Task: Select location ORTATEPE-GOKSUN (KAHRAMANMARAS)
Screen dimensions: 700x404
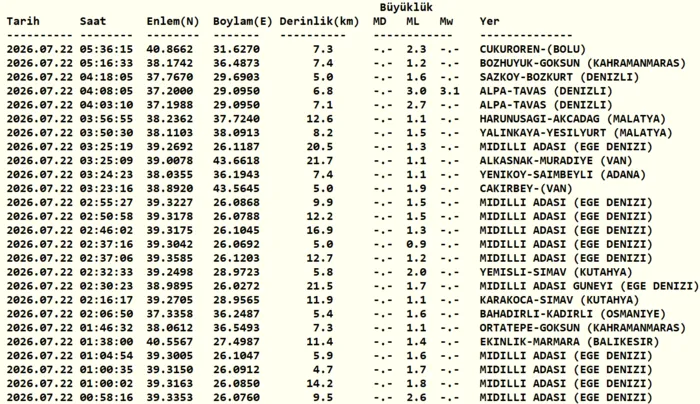Action: [583, 328]
